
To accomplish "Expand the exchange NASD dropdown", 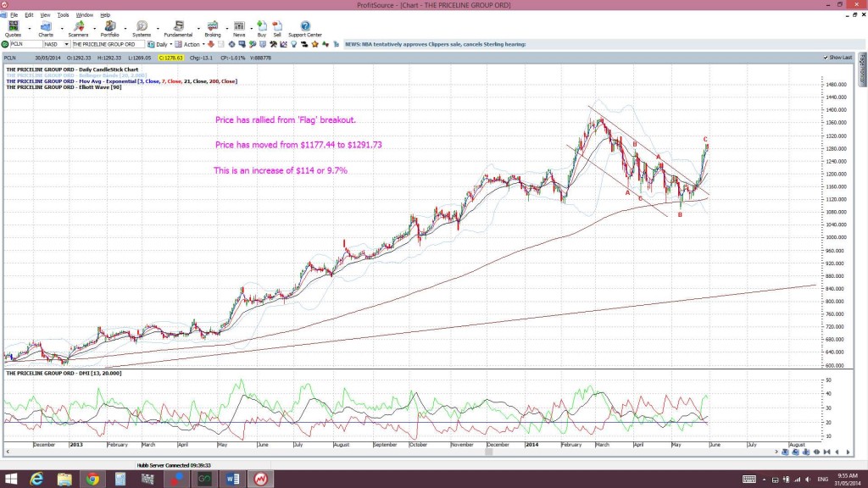I will (66, 44).
